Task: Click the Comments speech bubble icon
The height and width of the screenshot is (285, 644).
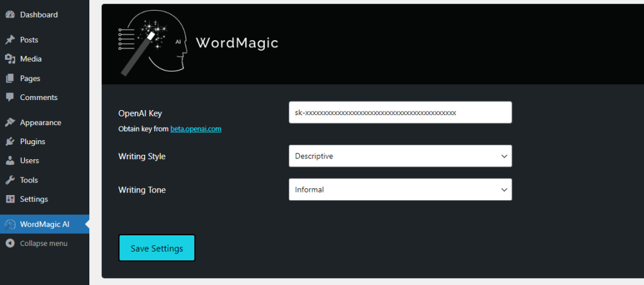Action: [10, 98]
